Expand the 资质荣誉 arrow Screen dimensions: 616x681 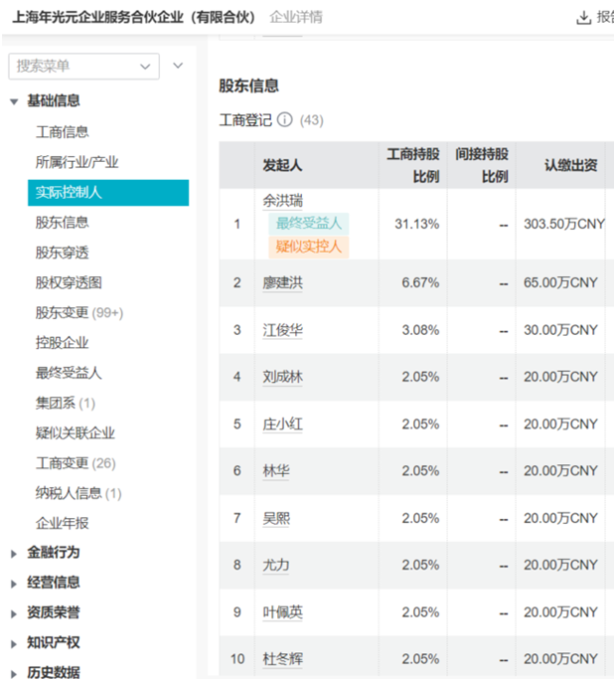click(x=14, y=613)
